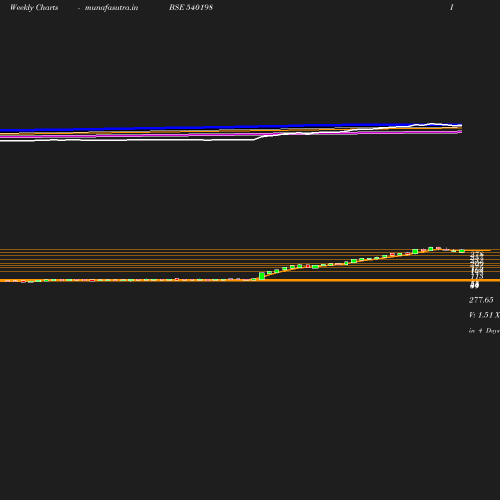Click the "munafasutra.in" site label
Viewport: 500px width, 500px height.
(x=111, y=8)
